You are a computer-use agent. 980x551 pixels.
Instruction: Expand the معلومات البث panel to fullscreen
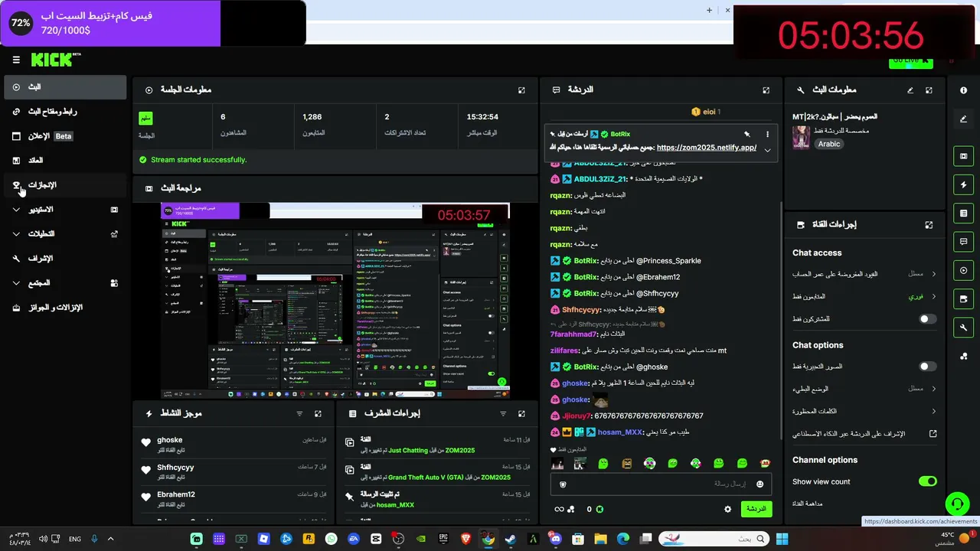[929, 90]
